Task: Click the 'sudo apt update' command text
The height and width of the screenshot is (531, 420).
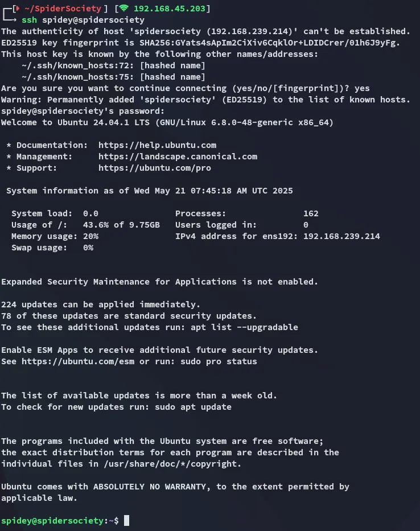Action: 193,407
